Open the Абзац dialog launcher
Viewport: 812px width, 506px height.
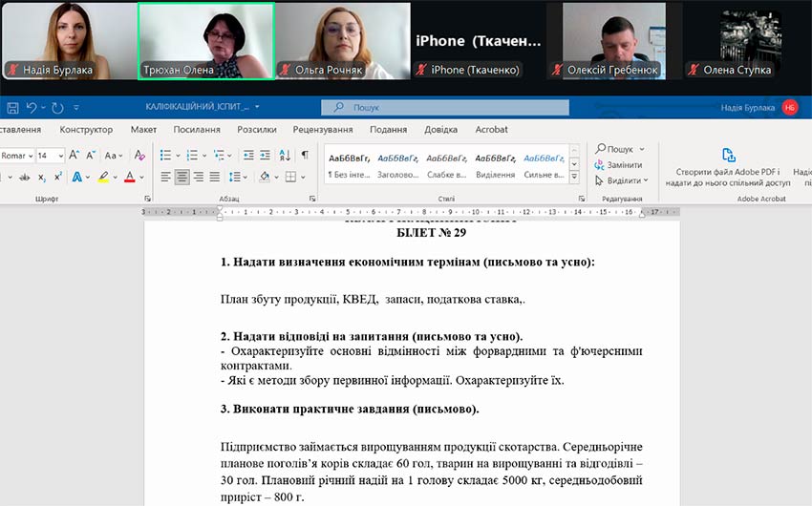pos(312,199)
